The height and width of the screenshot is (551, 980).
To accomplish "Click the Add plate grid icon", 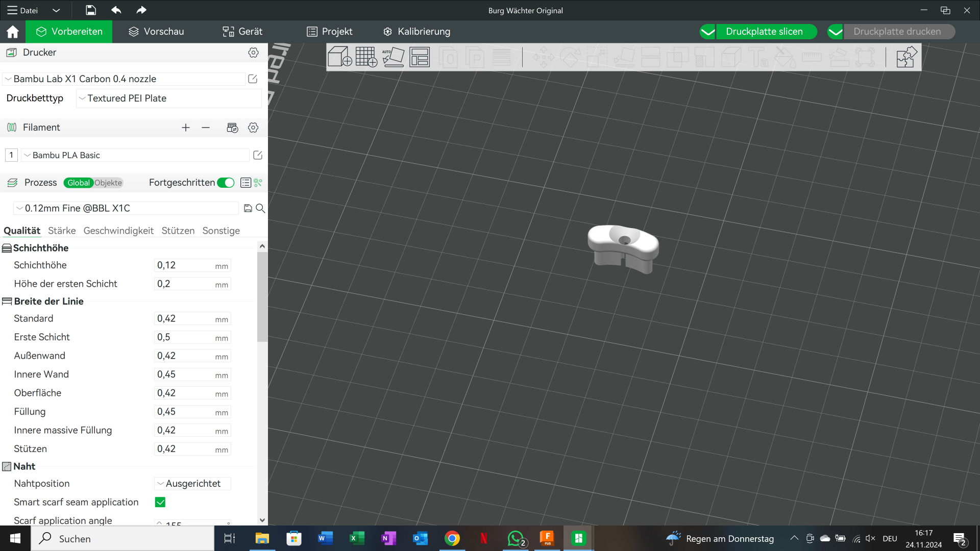I will click(366, 57).
